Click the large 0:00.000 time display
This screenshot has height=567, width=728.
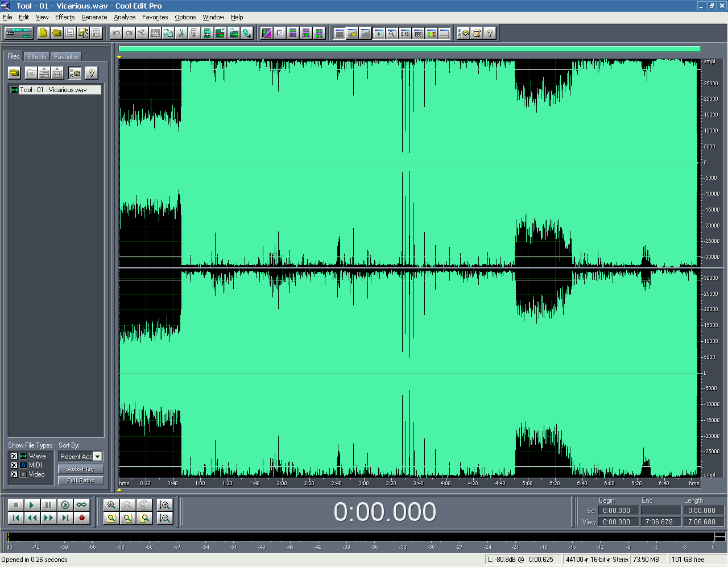(x=385, y=512)
